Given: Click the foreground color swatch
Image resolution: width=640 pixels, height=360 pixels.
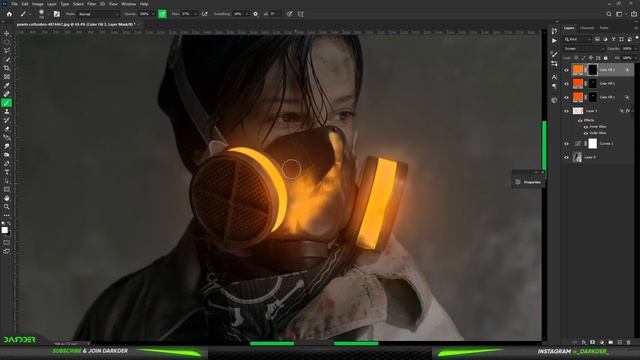Looking at the screenshot, I should (4, 230).
